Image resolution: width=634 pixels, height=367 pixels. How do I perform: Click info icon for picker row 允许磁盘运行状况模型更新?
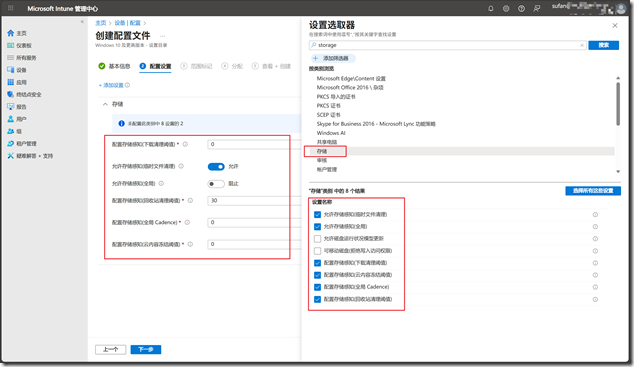(x=595, y=239)
